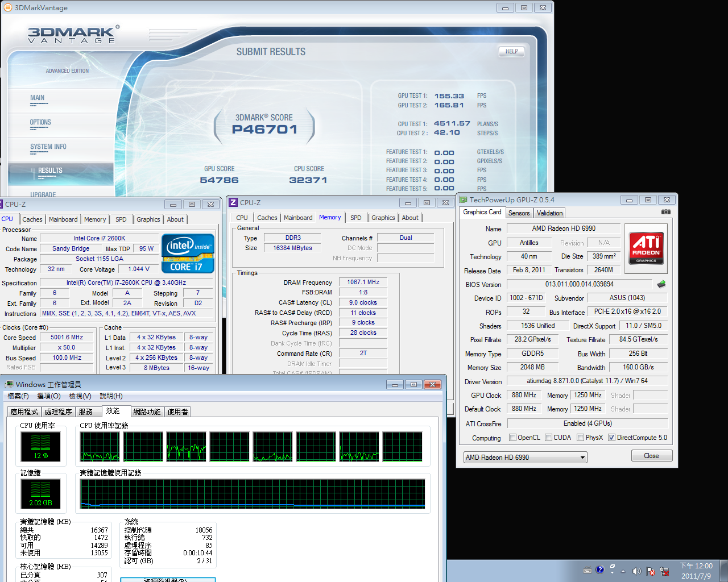Click the CPU-Z Memory window Z icon

pos(233,202)
